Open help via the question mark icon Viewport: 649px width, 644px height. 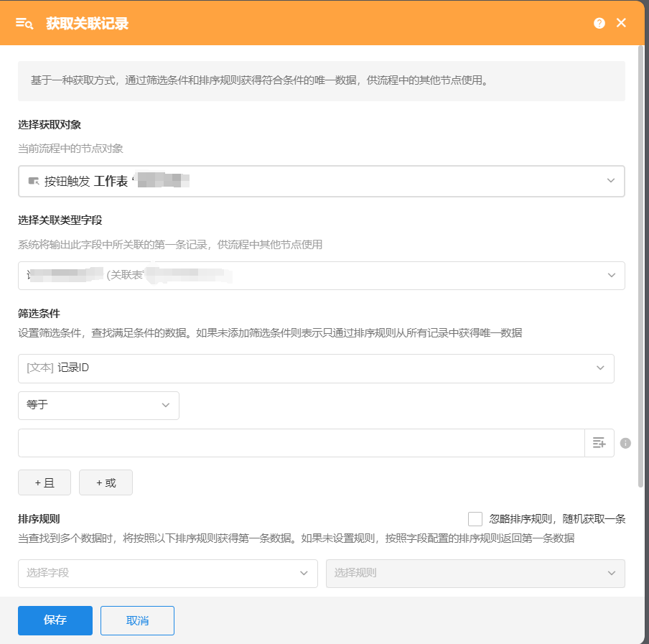pos(599,23)
